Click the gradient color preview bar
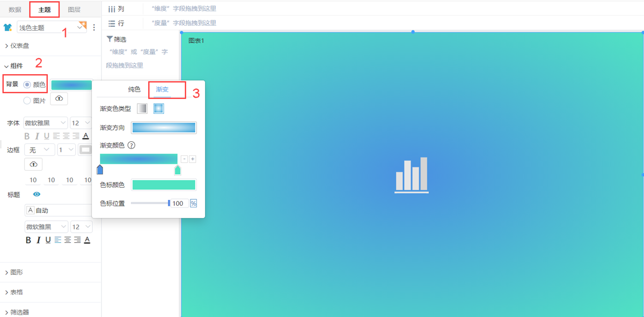 tap(138, 158)
